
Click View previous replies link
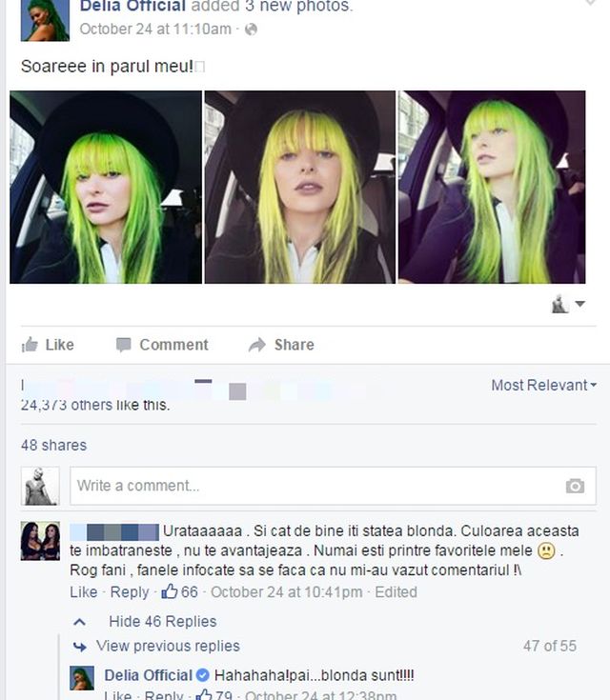coord(168,646)
